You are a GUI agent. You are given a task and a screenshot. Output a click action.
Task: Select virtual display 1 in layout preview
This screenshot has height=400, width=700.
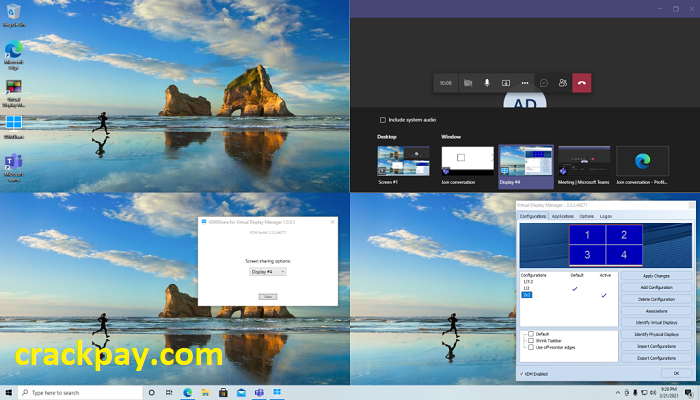point(587,235)
